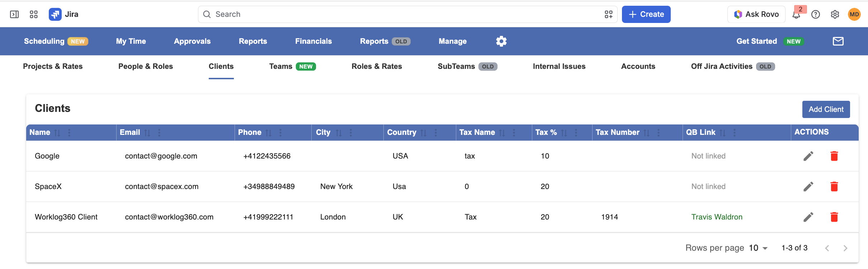This screenshot has height=269, width=868.
Task: Click the Ask Rovo button
Action: (756, 14)
